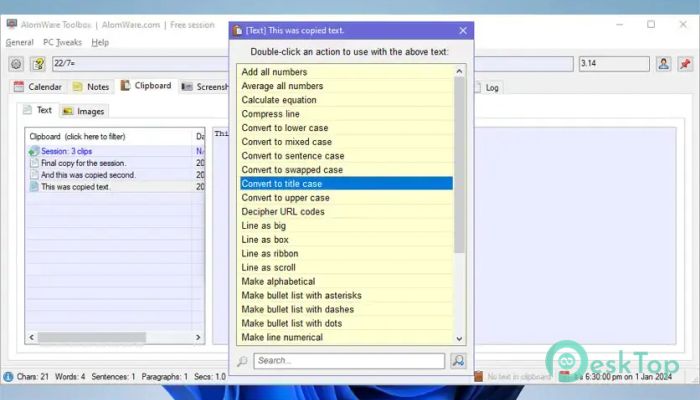Select action 'Make bullet list with dots'
The width and height of the screenshot is (700, 400).
click(346, 323)
